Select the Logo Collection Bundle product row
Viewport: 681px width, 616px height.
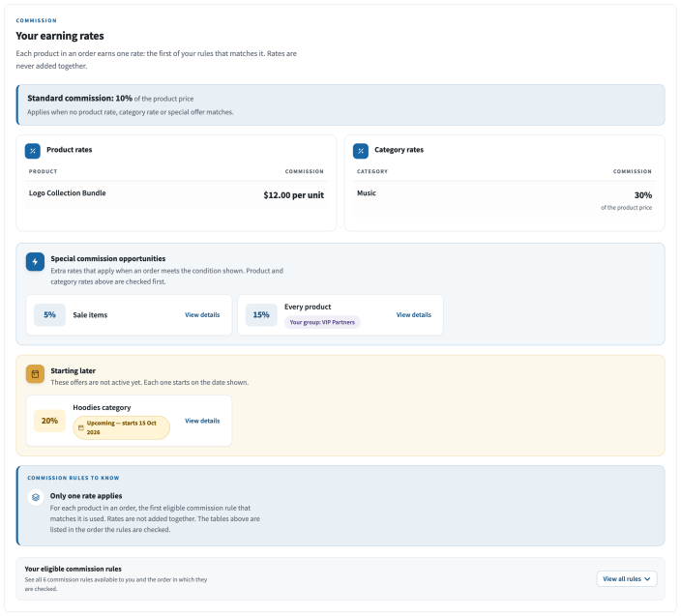click(176, 195)
